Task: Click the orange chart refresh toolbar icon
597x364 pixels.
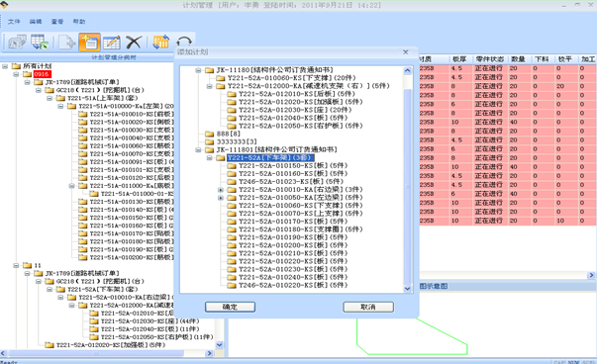Action: point(161,42)
